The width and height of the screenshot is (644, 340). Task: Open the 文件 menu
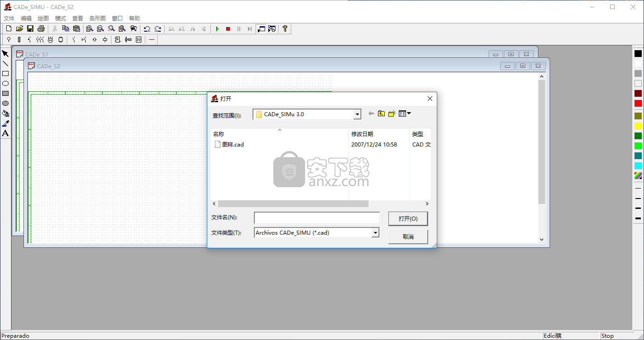pyautogui.click(x=9, y=19)
